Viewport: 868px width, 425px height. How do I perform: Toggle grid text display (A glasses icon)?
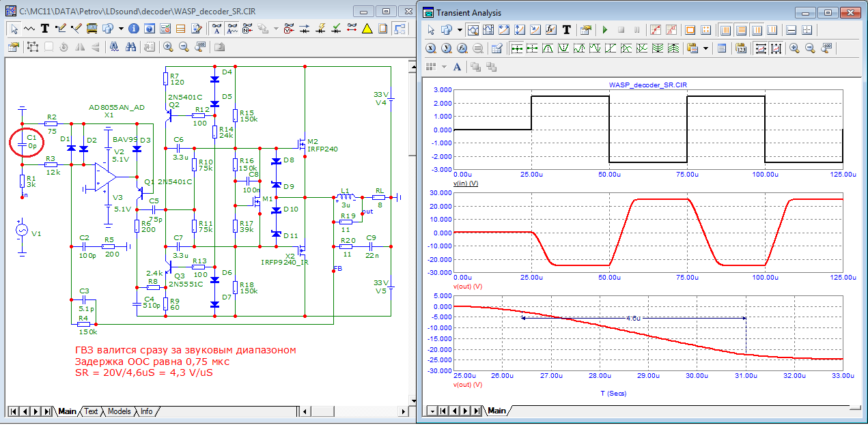216,29
